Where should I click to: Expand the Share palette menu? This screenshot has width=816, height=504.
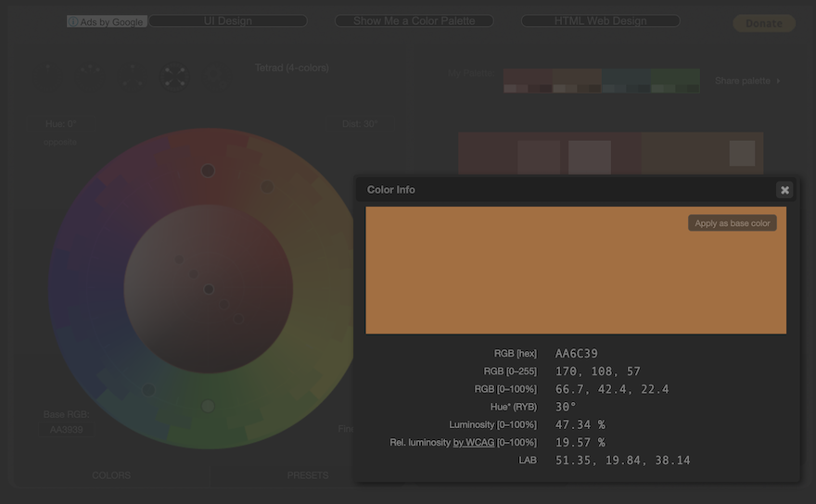tap(746, 82)
